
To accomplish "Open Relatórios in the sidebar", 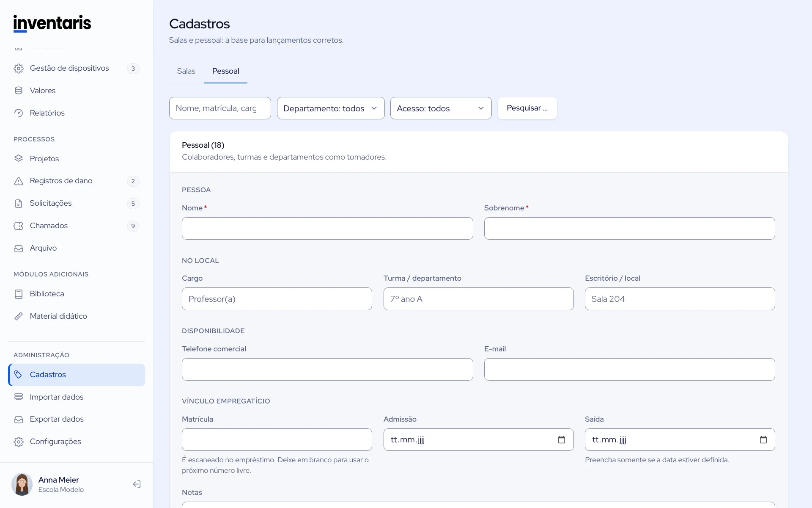I will pyautogui.click(x=77, y=113).
